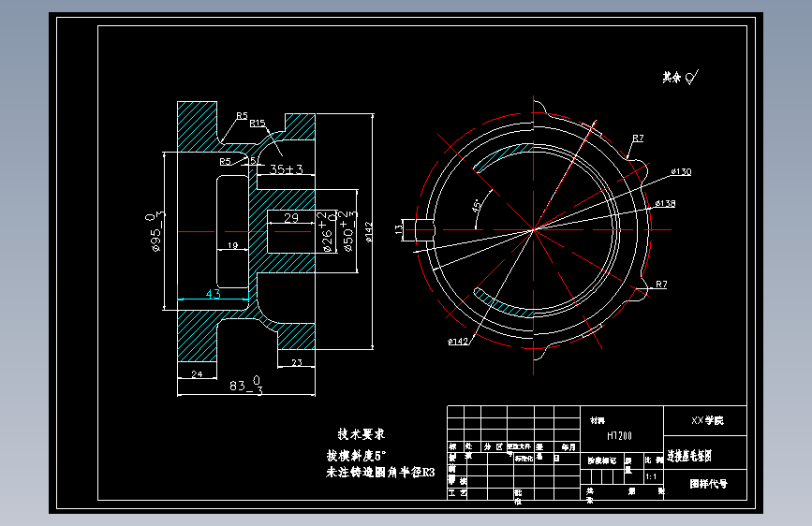Pick the 23 width dimension text
This screenshot has height=526, width=812.
click(297, 362)
